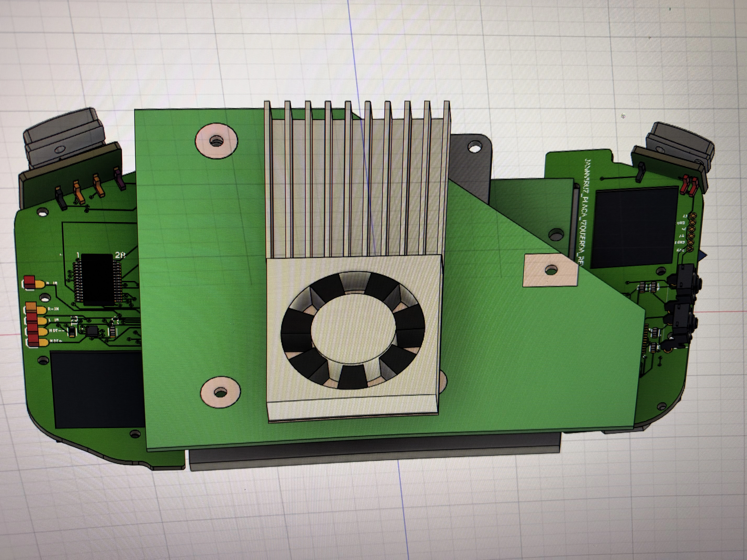Select the top-left pink standoff screw hole

pyautogui.click(x=216, y=141)
